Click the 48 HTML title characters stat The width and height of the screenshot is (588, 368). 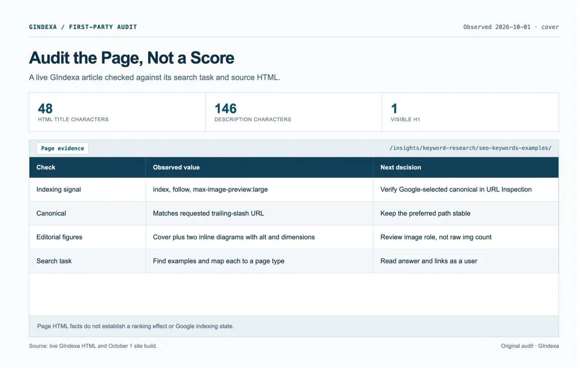click(117, 112)
